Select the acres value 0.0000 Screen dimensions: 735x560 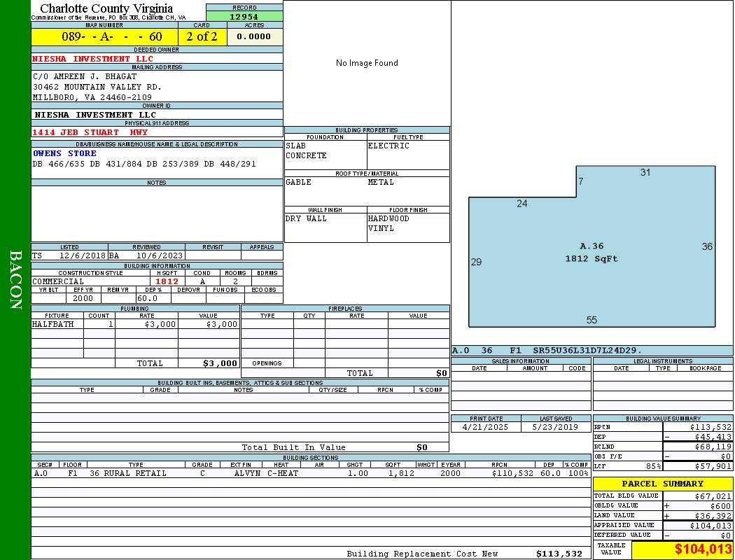[x=254, y=36]
